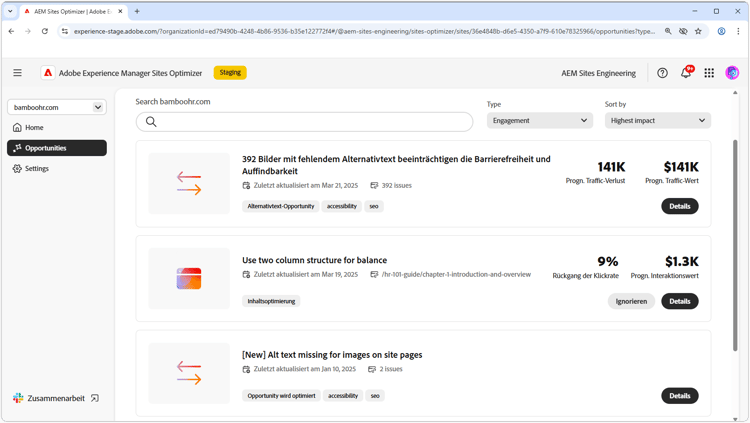Open the help question mark icon

662,73
